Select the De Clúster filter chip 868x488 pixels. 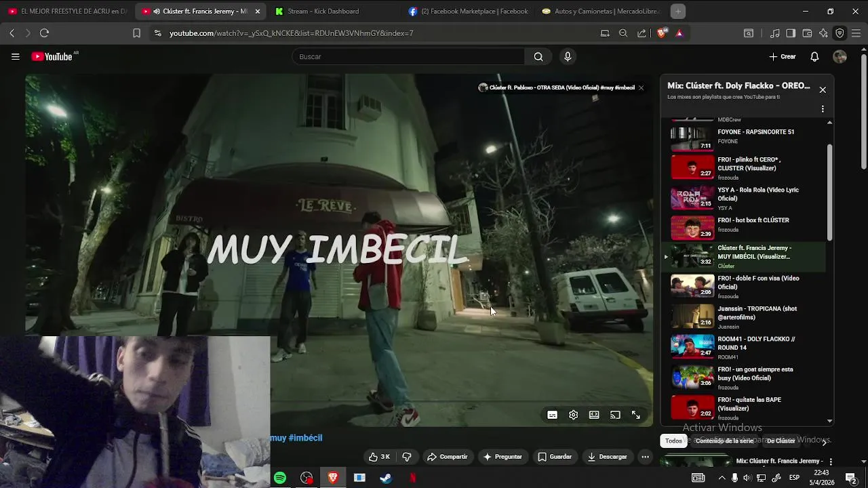pyautogui.click(x=781, y=441)
